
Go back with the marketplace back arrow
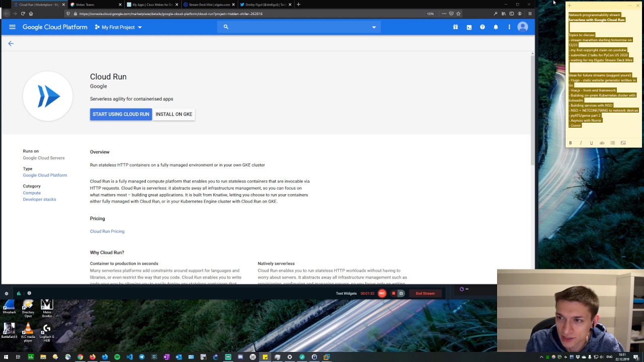11,44
